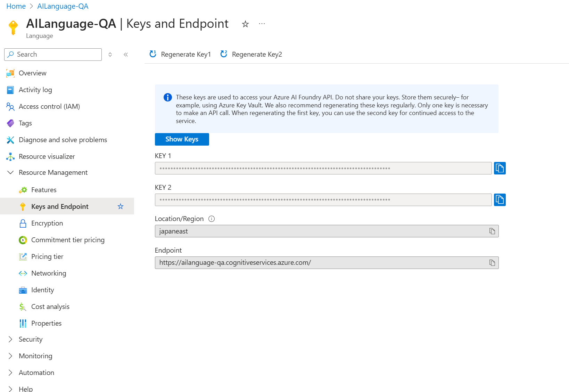This screenshot has width=569, height=392.
Task: Open AILanguage-QA breadcrumb link
Action: click(63, 6)
